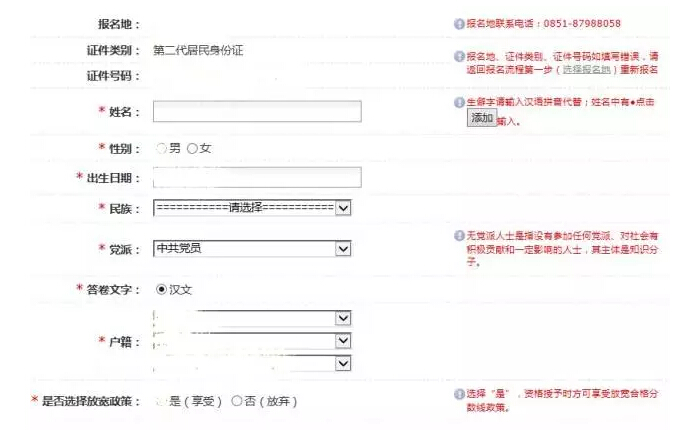The width and height of the screenshot is (682, 434).
Task: Open the first 户籍 dropdown
Action: pyautogui.click(x=252, y=318)
